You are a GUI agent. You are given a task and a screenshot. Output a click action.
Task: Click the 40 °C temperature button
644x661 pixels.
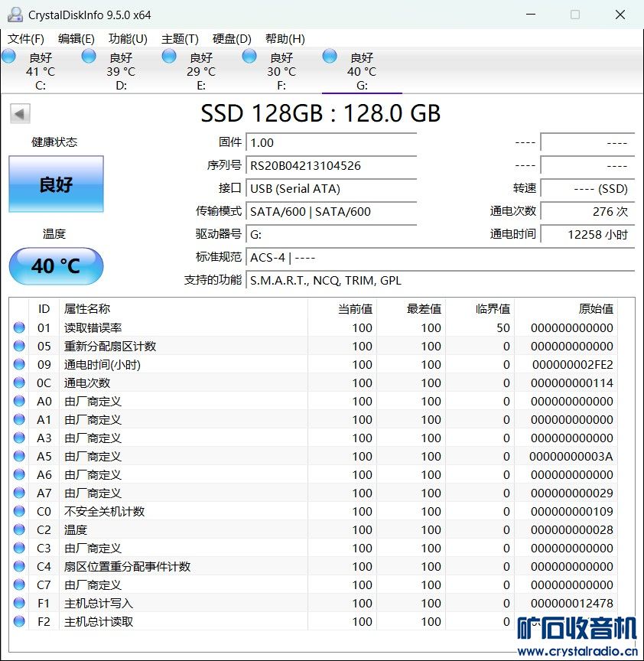click(56, 266)
